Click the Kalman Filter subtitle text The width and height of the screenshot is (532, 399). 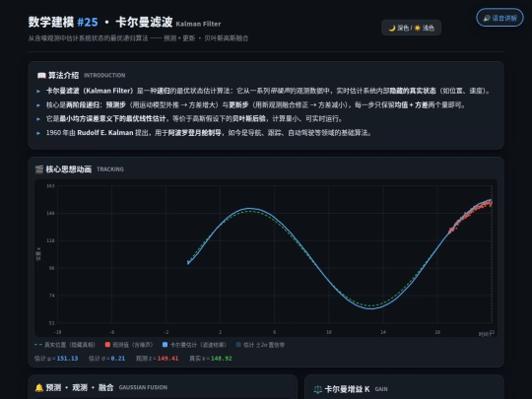coord(198,24)
